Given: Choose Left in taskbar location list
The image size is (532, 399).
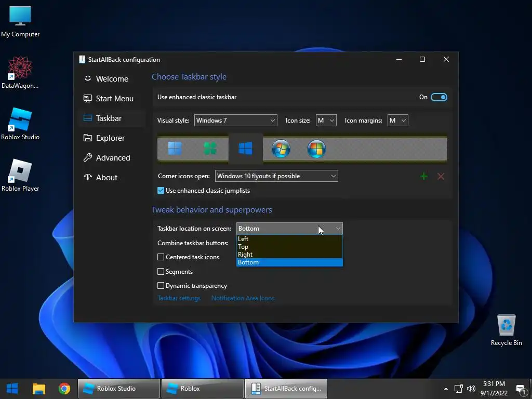Looking at the screenshot, I should (289, 239).
